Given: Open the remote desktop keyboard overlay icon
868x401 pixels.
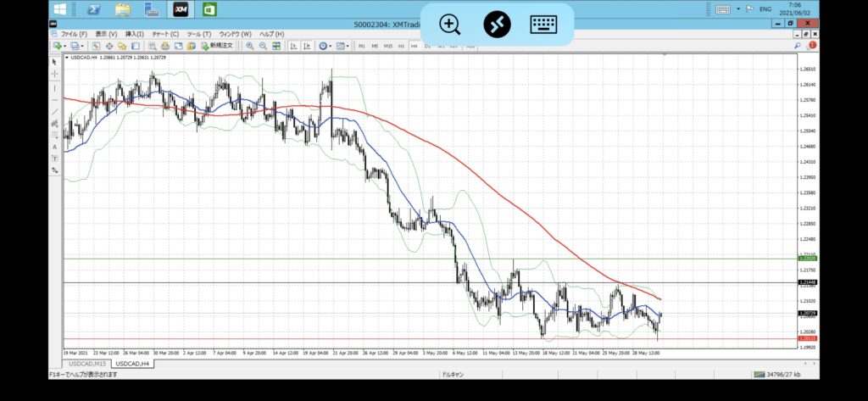Looking at the screenshot, I should [543, 24].
